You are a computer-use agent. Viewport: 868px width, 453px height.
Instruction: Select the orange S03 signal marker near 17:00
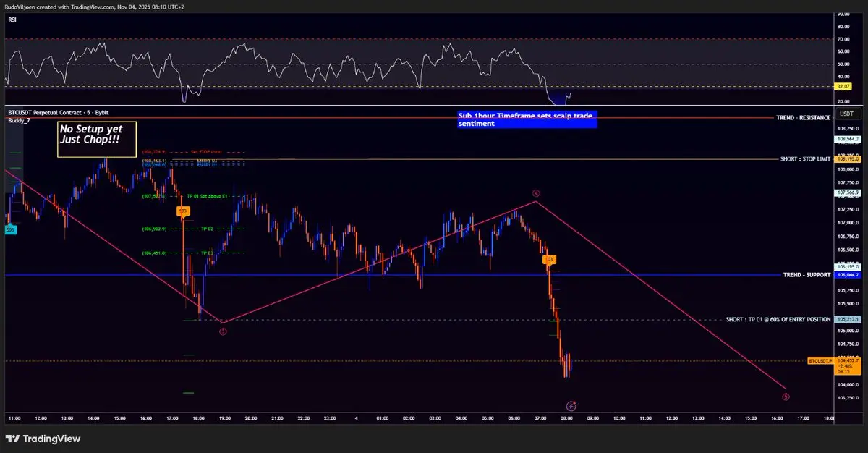(x=183, y=211)
